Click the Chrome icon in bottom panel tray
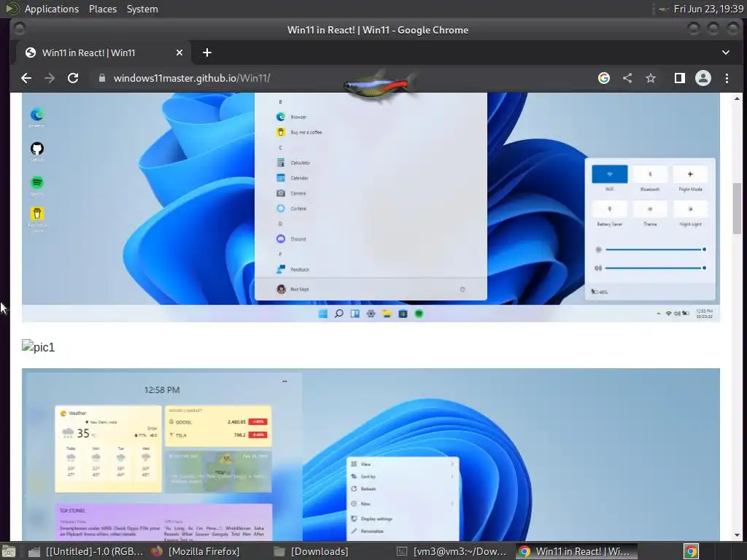Viewport: 747px width, 560px height. pyautogui.click(x=691, y=551)
